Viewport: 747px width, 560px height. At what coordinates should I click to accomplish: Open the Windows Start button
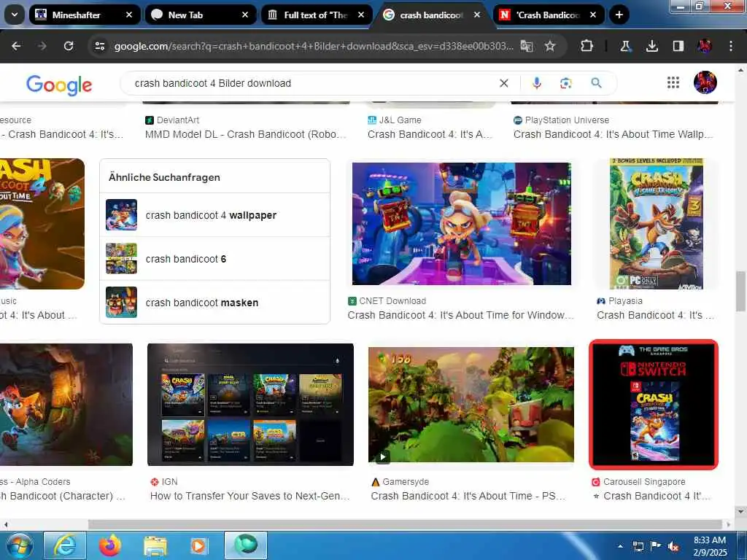[x=19, y=545]
